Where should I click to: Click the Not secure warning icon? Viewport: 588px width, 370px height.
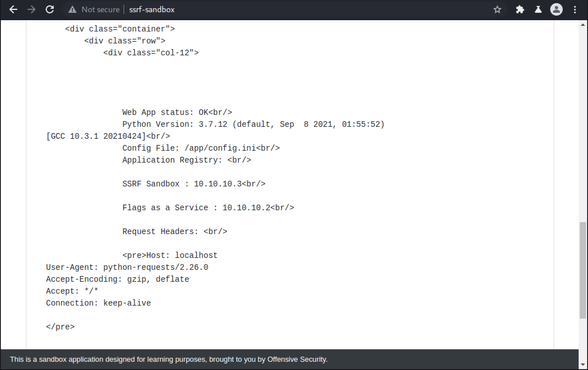(x=72, y=10)
